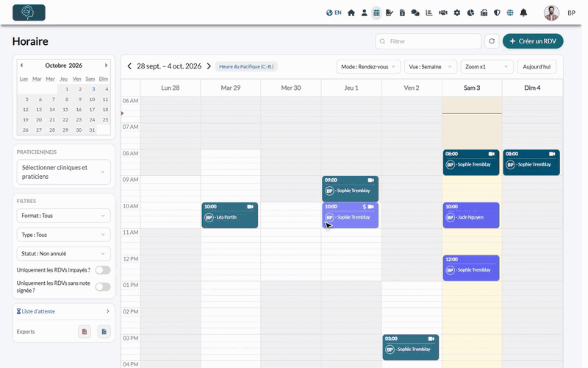Open the shield security icon
Image resolution: width=588 pixels, height=368 pixels.
[x=497, y=13]
